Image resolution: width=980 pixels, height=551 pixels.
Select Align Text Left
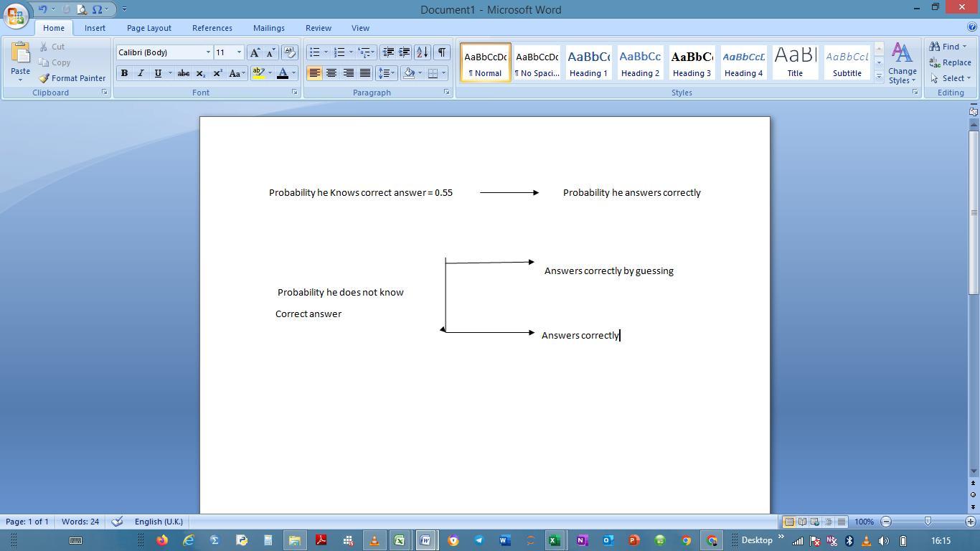[x=314, y=73]
